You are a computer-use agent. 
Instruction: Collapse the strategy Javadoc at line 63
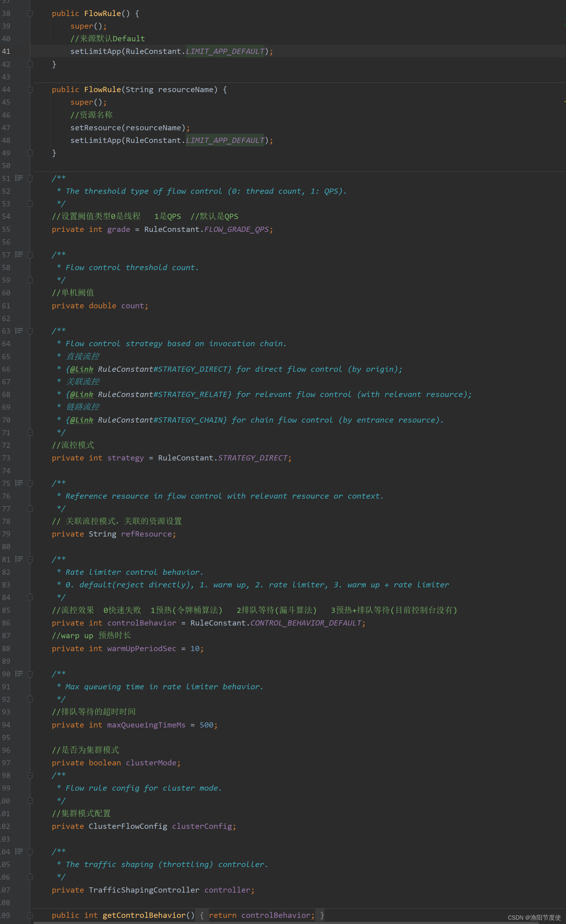click(x=31, y=331)
